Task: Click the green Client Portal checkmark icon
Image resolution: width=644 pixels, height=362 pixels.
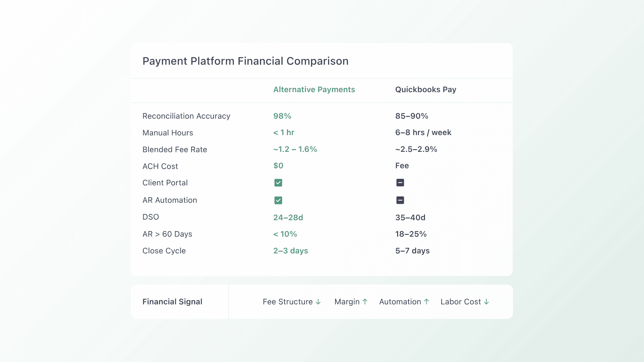Action: [x=278, y=183]
